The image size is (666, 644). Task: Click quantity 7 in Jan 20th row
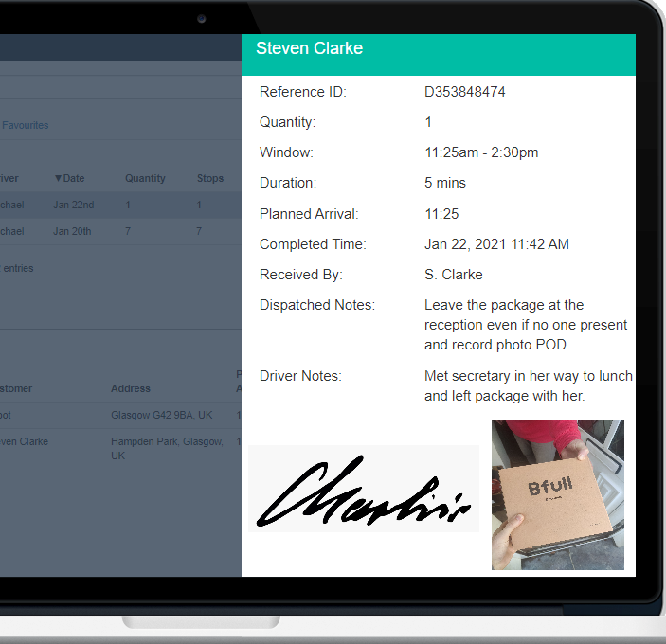coord(128,231)
